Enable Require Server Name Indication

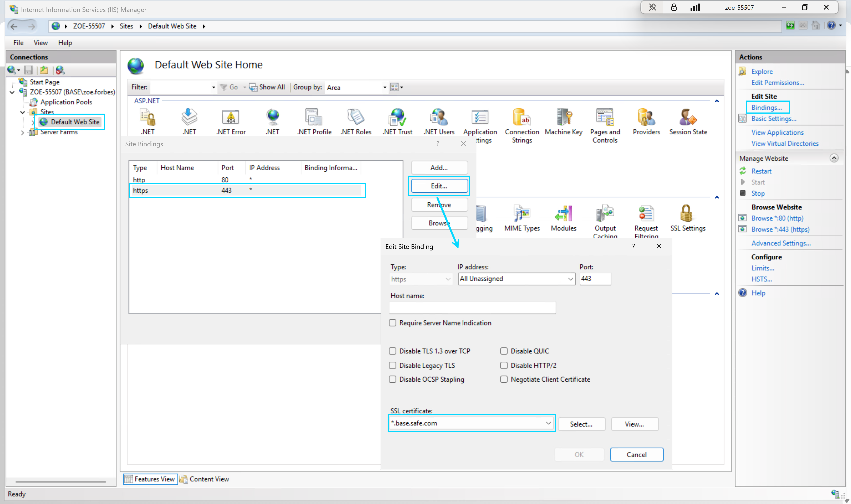pyautogui.click(x=392, y=323)
